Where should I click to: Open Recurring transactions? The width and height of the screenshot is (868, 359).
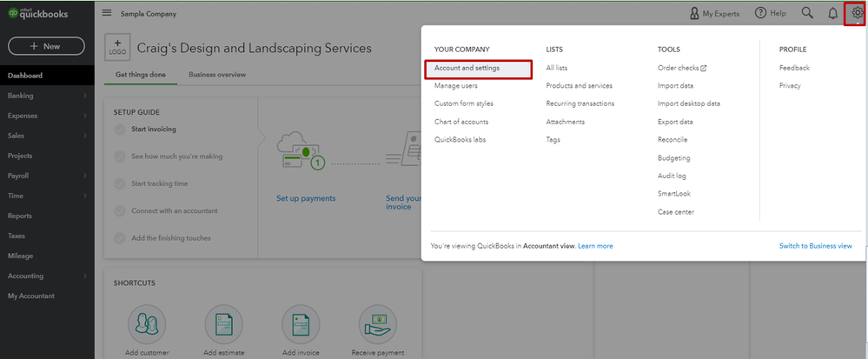(580, 103)
